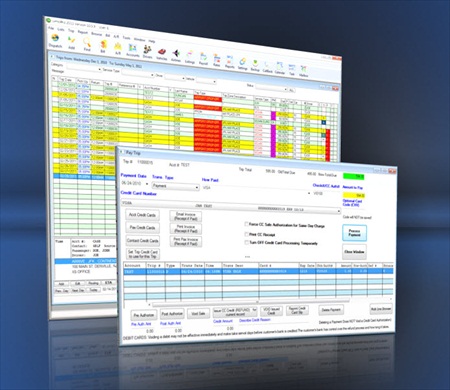
Task: Expand the Driver filter dropdown
Action: [184, 78]
